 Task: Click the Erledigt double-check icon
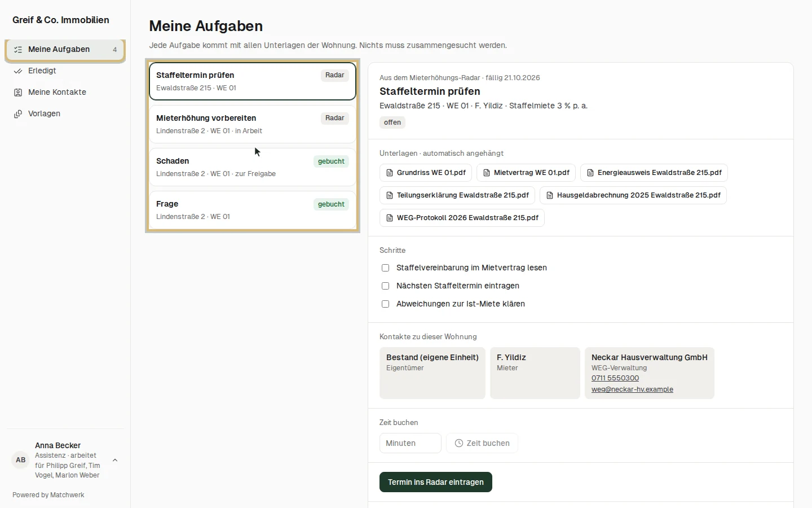[18, 71]
